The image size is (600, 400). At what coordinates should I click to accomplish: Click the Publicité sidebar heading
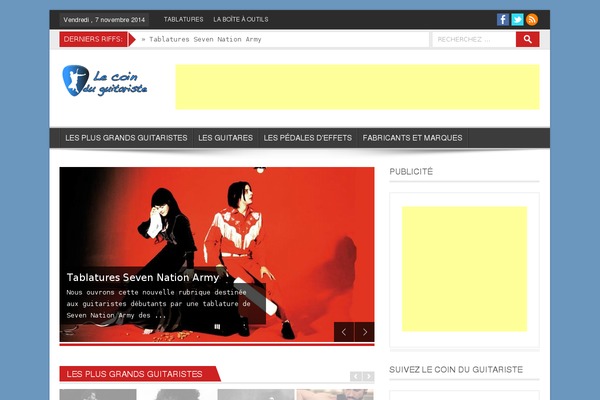tap(411, 171)
